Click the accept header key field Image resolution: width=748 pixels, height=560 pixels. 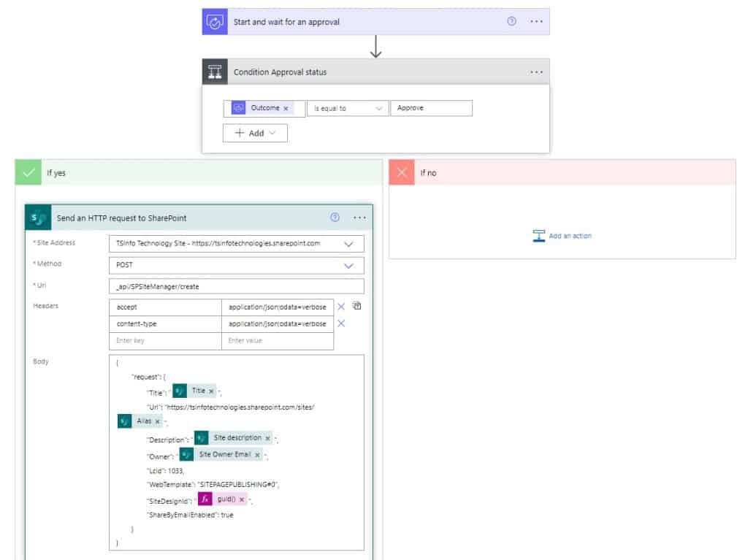(165, 307)
